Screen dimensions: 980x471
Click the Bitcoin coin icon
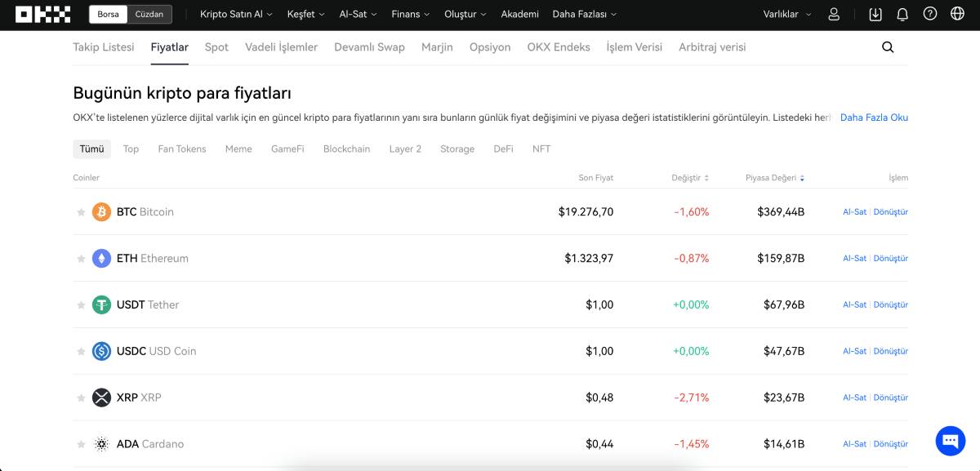(x=101, y=212)
